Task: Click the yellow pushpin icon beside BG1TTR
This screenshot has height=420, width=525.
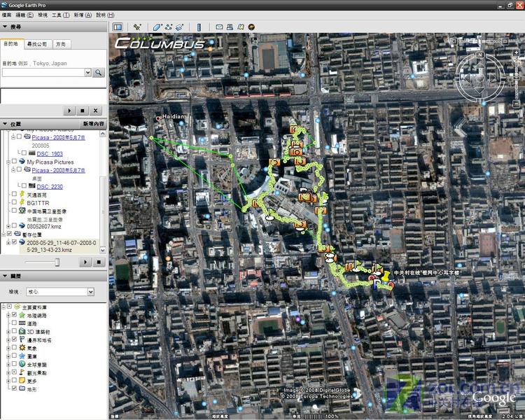Action: click(x=22, y=202)
